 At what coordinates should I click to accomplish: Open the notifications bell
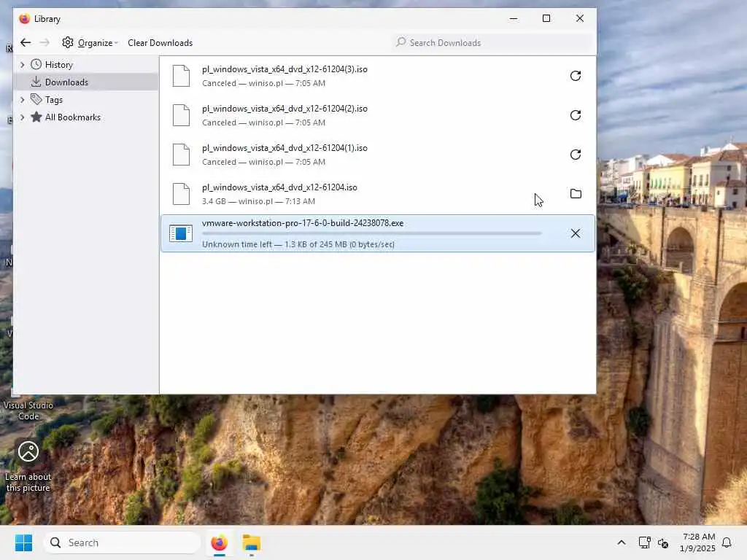[x=727, y=542]
